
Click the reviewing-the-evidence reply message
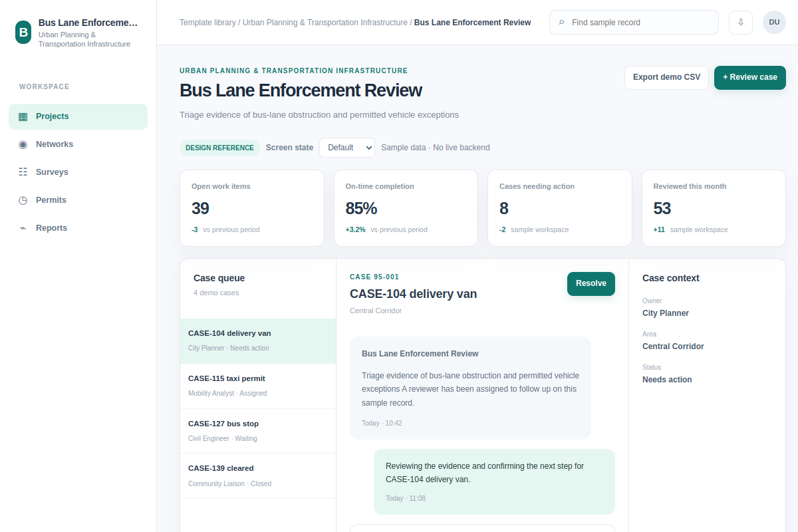494,481
